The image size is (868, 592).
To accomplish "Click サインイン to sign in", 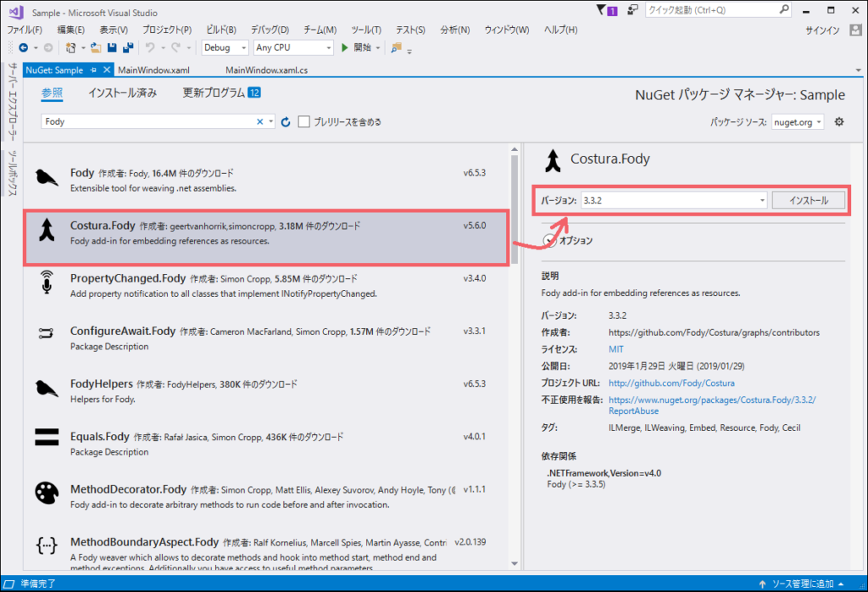I will pyautogui.click(x=822, y=31).
